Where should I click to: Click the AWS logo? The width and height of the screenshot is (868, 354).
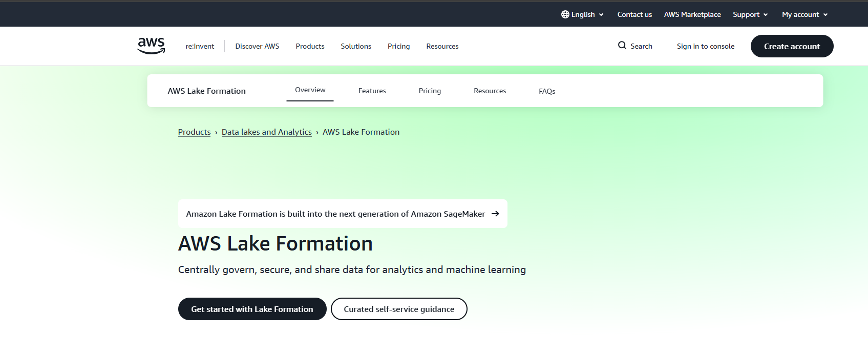151,46
